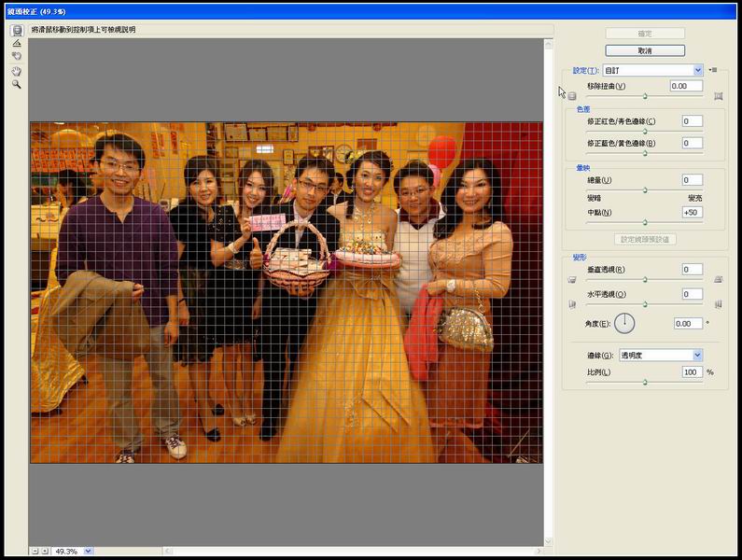Click the 設定鏡頭預設值 button
The width and height of the screenshot is (742, 560).
tap(645, 240)
